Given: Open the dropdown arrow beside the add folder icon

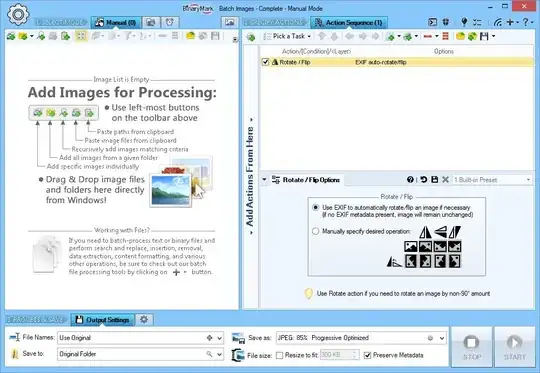Looking at the screenshot, I should [31, 36].
